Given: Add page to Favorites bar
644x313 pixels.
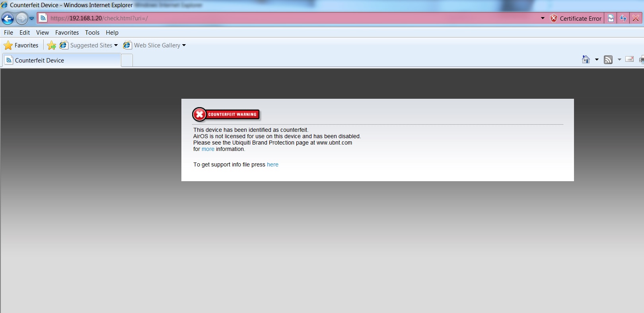Looking at the screenshot, I should point(51,45).
